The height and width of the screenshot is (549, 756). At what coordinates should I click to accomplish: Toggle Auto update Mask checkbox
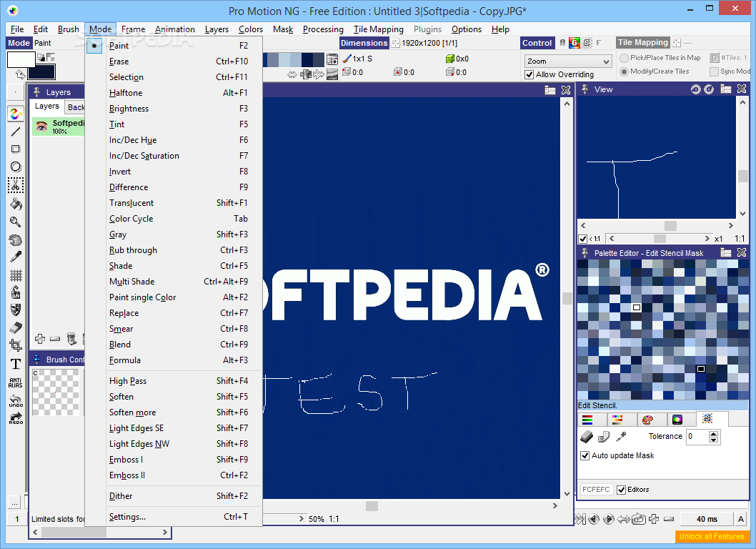pyautogui.click(x=585, y=455)
